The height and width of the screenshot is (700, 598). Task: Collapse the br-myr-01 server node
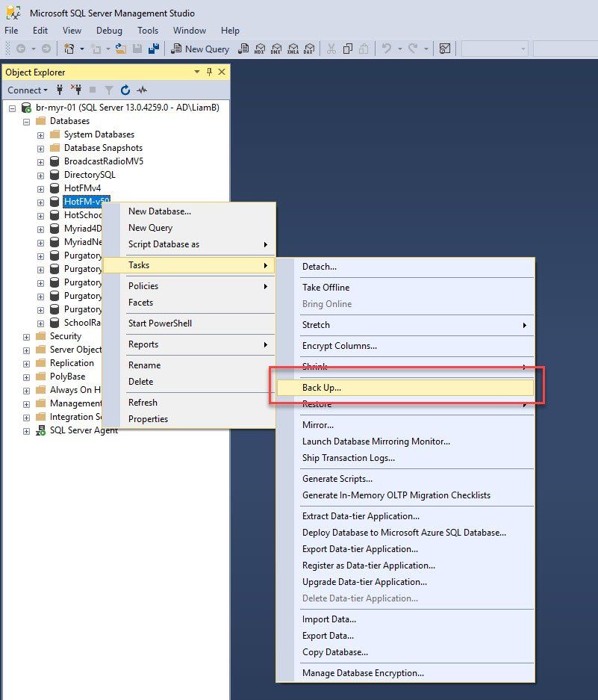tap(13, 108)
